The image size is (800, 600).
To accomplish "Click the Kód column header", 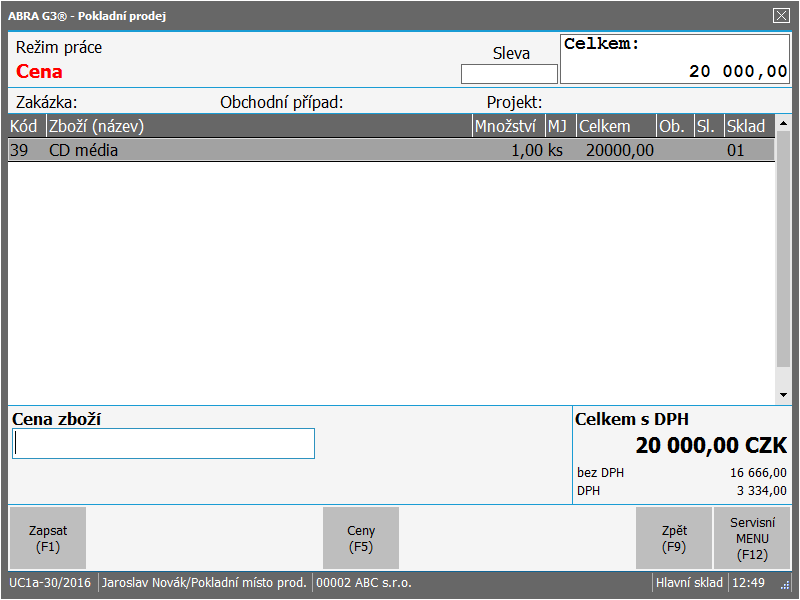I will [x=25, y=126].
